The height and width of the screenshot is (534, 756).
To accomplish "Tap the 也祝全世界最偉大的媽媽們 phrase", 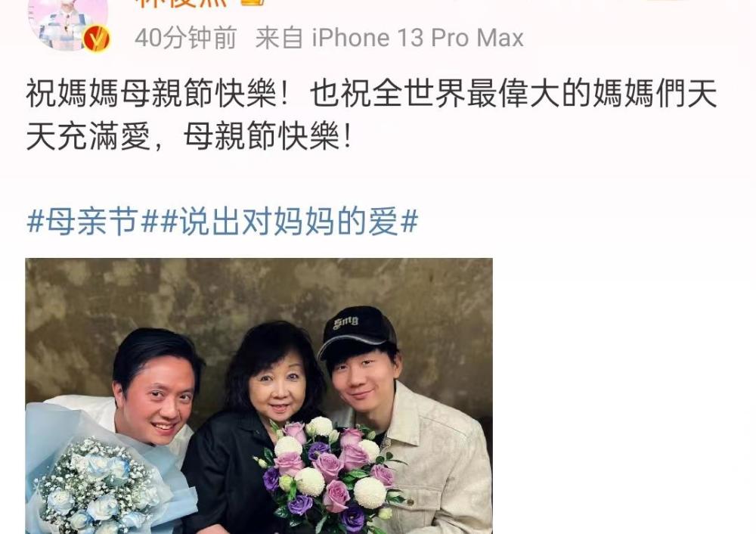I will [498, 94].
